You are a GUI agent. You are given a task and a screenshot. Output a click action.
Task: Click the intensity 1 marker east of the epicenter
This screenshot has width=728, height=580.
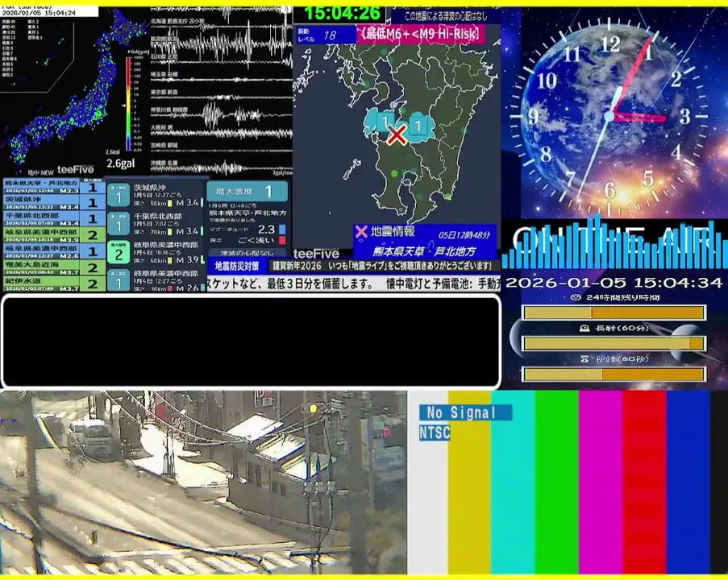(418, 126)
